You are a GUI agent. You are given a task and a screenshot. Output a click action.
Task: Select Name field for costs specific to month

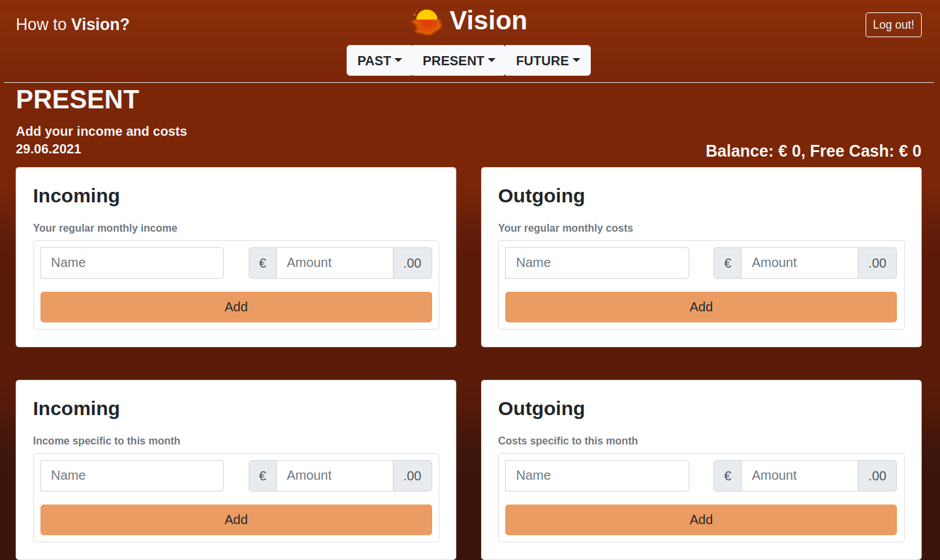(x=597, y=476)
